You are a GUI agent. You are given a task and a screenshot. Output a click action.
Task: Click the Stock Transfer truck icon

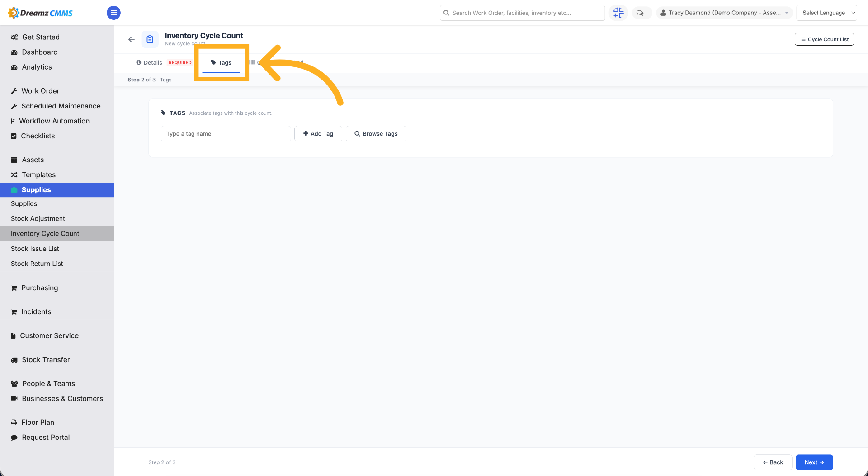[14, 360]
